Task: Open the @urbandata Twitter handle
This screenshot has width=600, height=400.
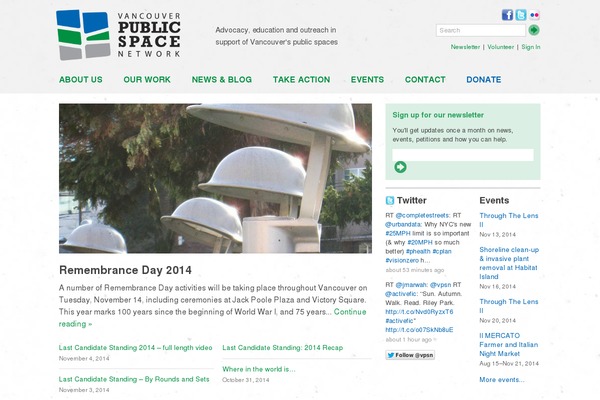Action: tap(403, 224)
